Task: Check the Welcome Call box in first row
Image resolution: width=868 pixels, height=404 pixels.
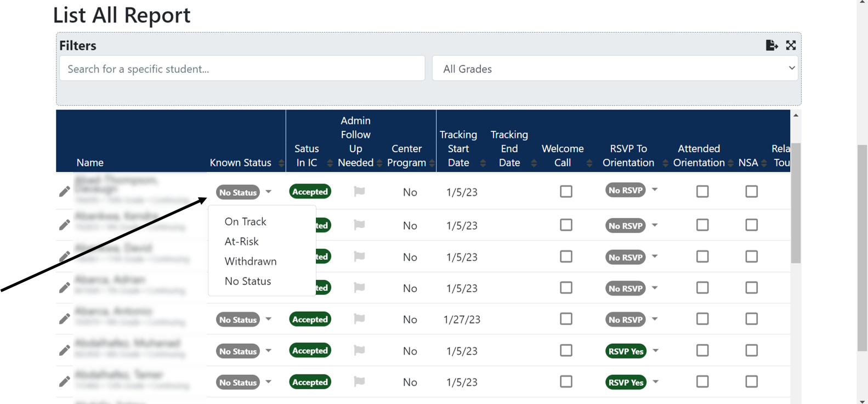Action: [566, 191]
